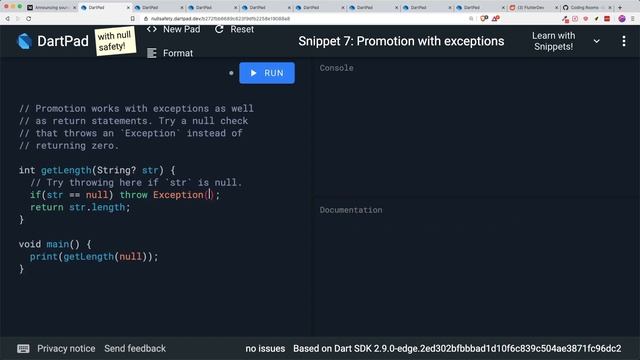The width and height of the screenshot is (640, 360).
Task: Click the red square extension icon
Action: coord(607,19)
